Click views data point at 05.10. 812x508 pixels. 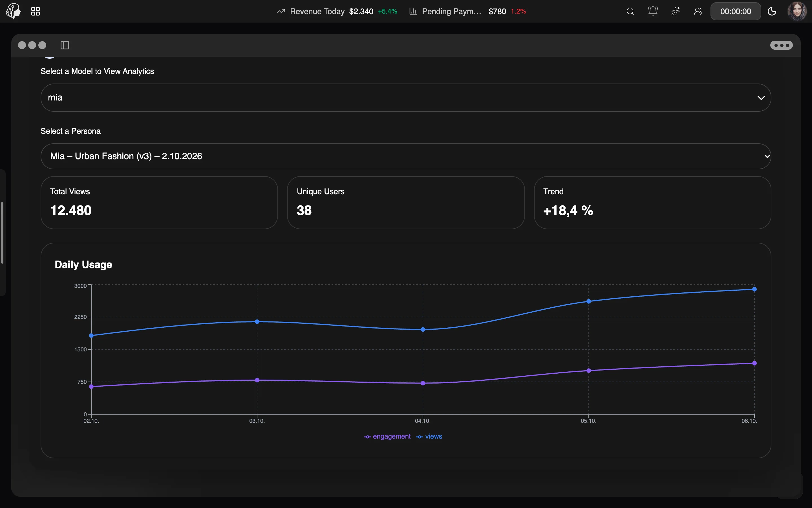coord(588,301)
